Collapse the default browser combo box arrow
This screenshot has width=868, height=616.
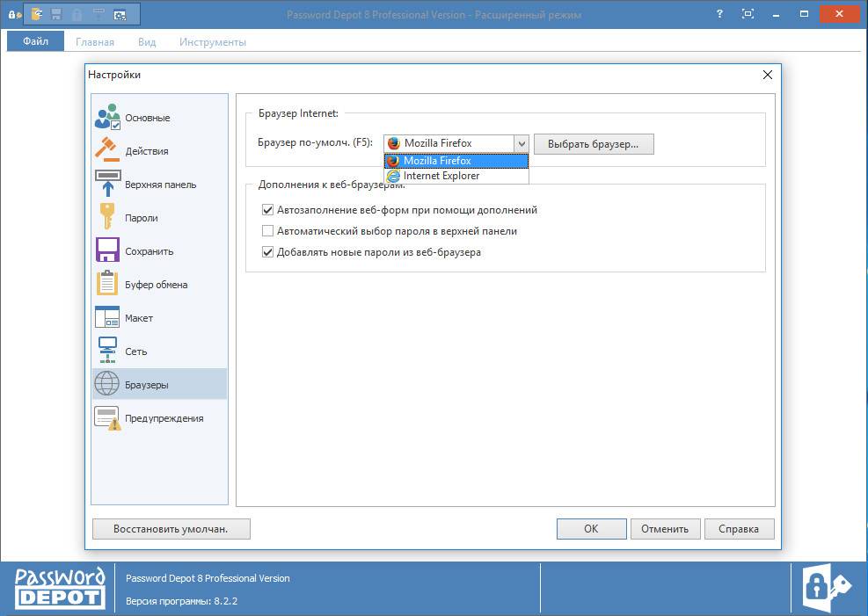coord(522,144)
